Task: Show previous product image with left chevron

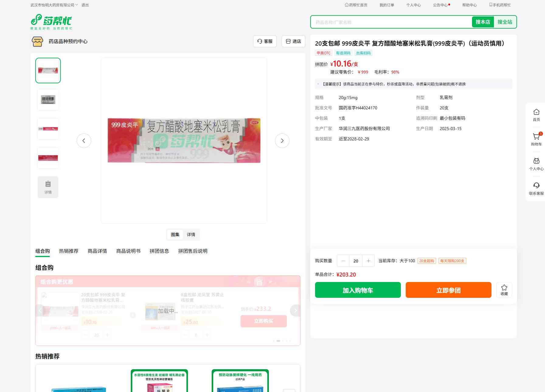Action: pos(84,141)
